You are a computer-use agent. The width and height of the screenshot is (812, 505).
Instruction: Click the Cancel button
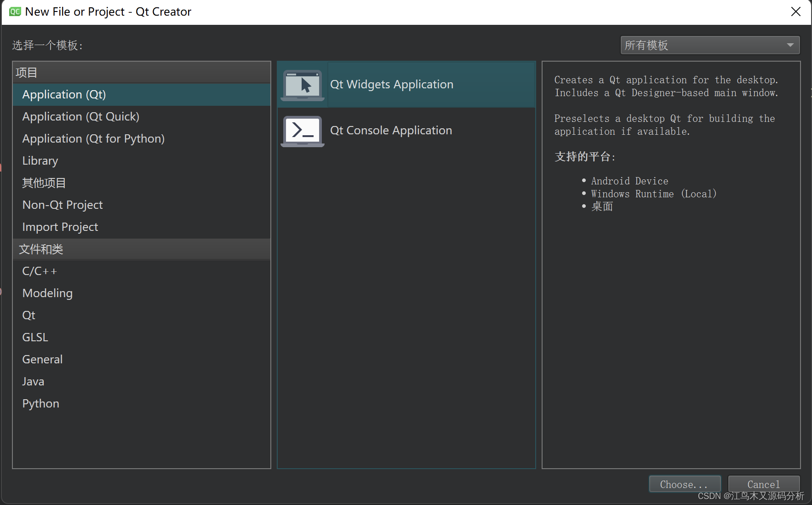[x=764, y=484]
